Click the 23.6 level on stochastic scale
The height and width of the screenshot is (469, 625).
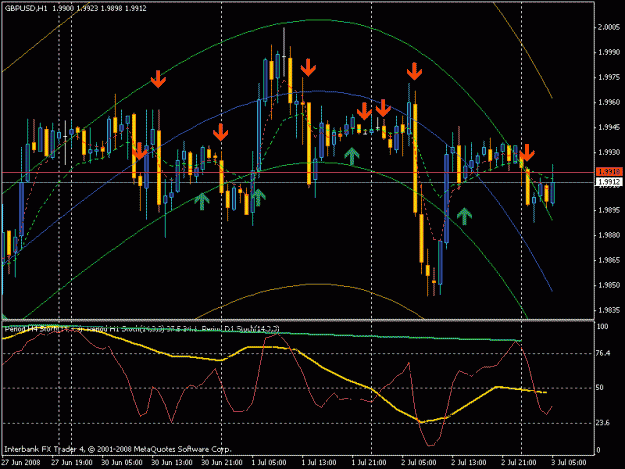[603, 423]
